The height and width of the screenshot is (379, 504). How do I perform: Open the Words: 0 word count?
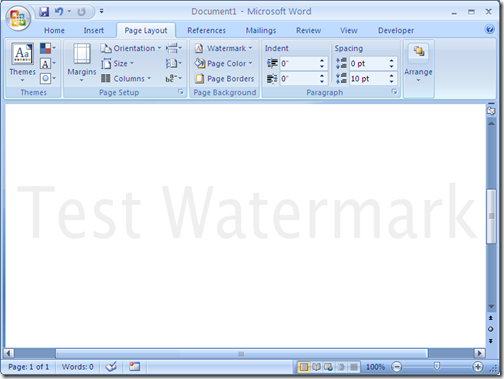coord(77,367)
